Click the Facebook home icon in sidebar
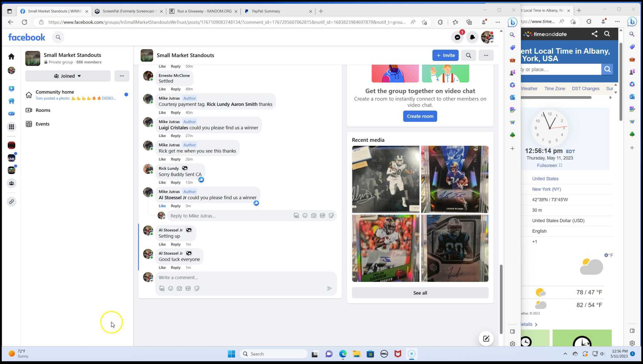 coord(12,57)
